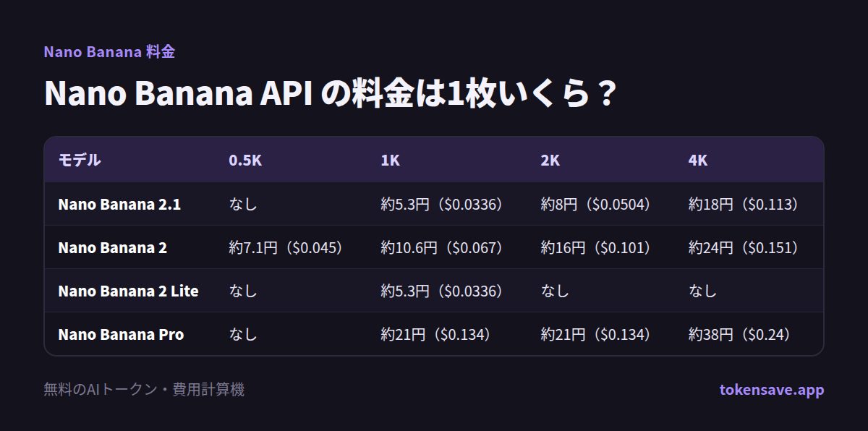Select Nano Banana Pro's 1K price "約21円($0.134)"
The image size is (868, 431).
(x=435, y=335)
